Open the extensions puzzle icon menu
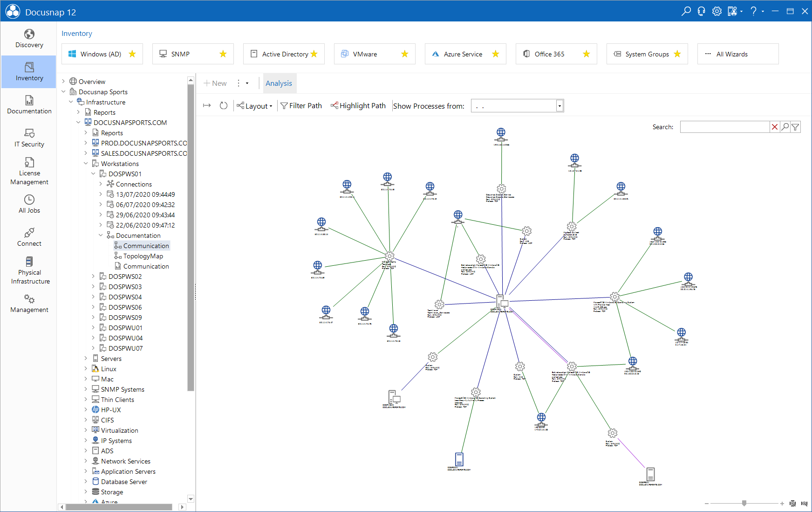Image resolution: width=812 pixels, height=512 pixels. (x=735, y=11)
